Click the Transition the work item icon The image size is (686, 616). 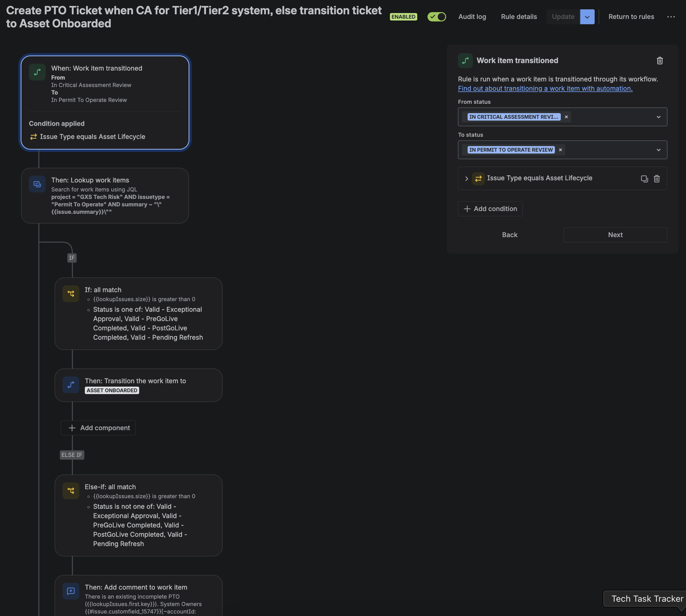[71, 385]
